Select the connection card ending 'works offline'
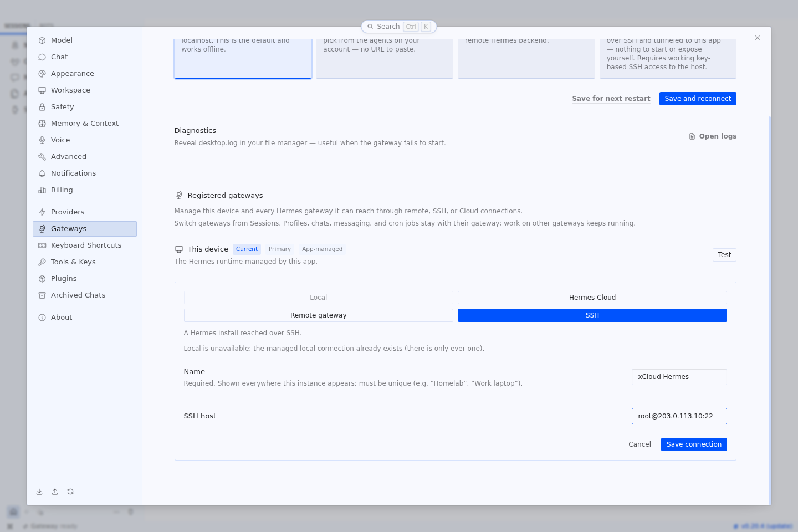The image size is (798, 532). 243,59
